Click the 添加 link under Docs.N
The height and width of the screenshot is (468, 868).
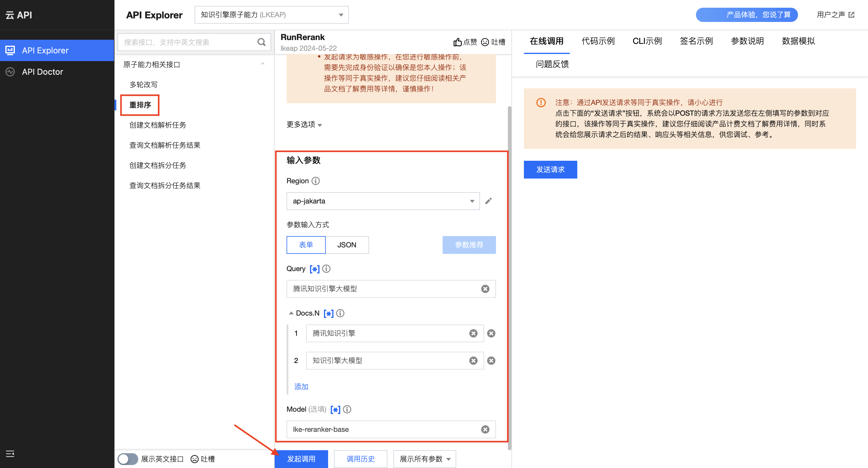(301, 386)
